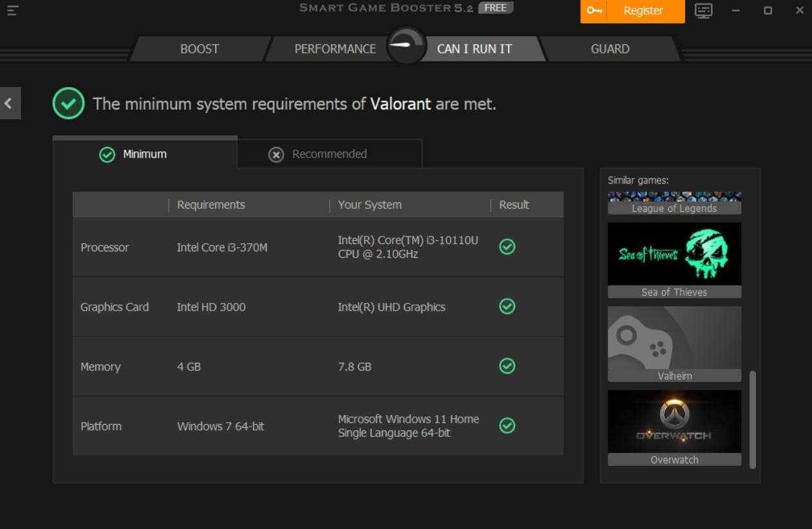This screenshot has height=529, width=812.
Task: Open the Sea of Thieves thumbnail
Action: click(x=674, y=254)
